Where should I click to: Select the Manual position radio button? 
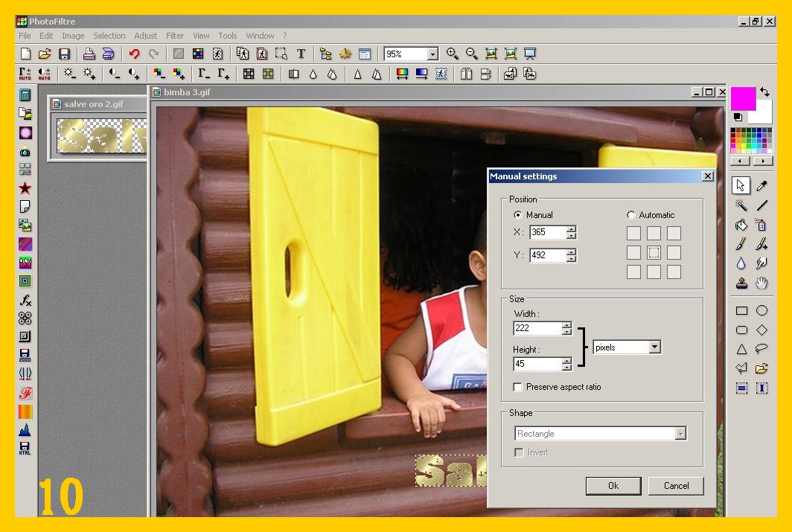[518, 215]
